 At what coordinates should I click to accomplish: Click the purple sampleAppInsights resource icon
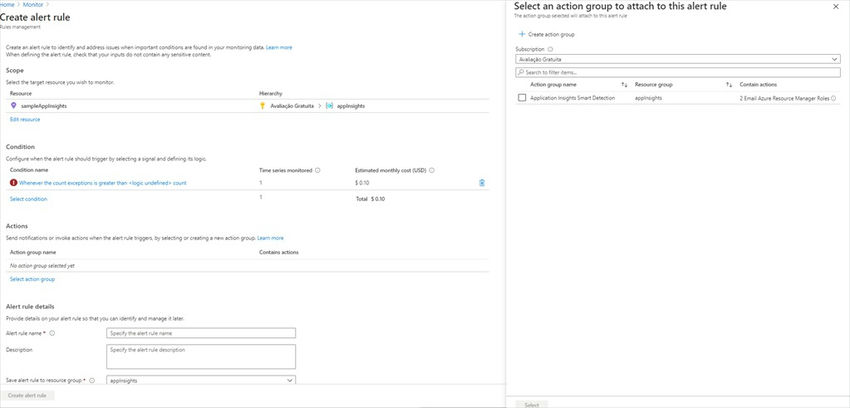(14, 106)
